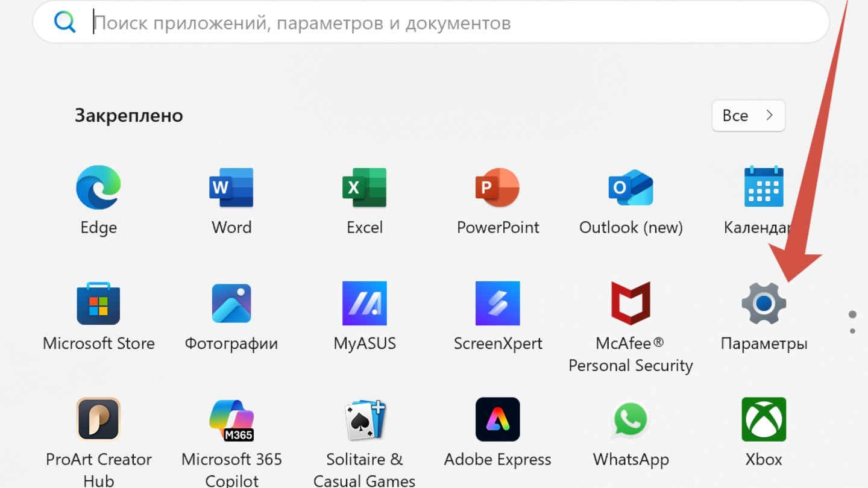Focus the app search field
868x488 pixels.
pos(431,22)
